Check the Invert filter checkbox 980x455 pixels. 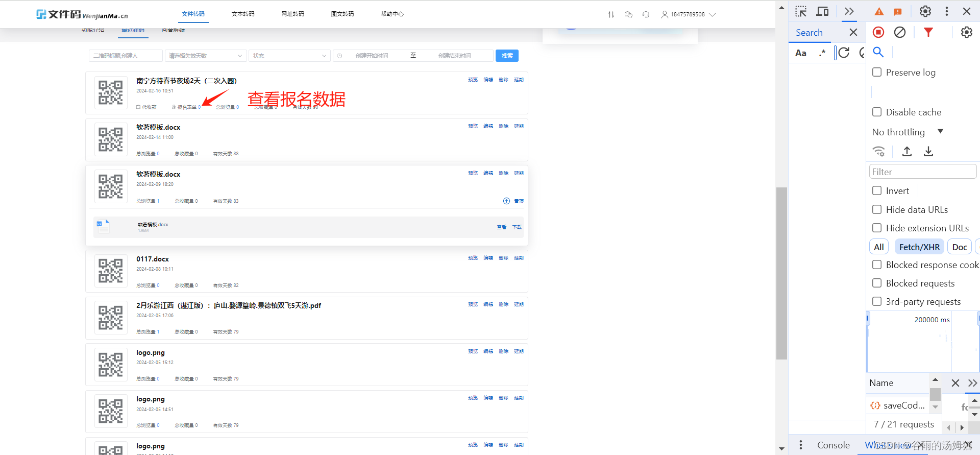pos(877,190)
